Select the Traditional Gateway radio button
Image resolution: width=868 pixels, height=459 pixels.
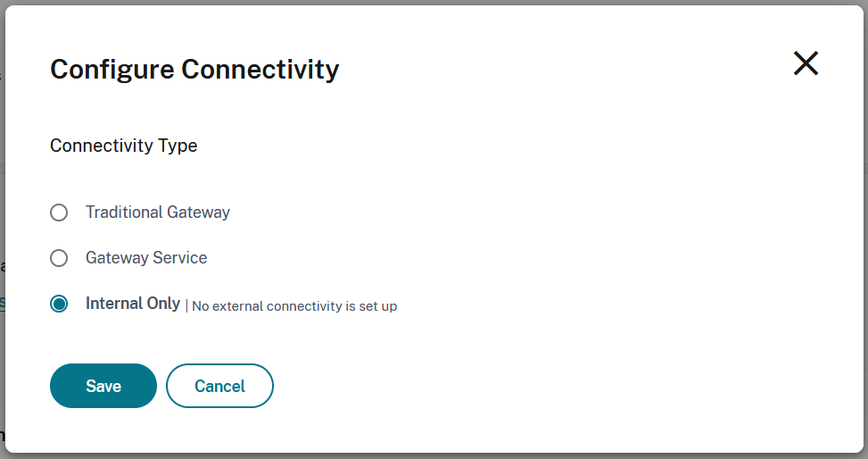point(59,213)
